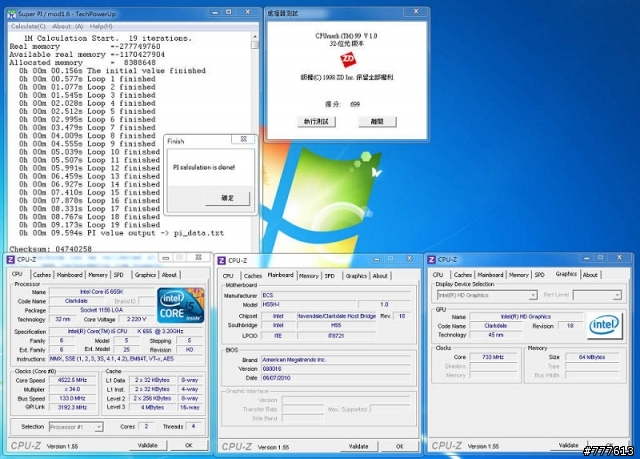640x459 pixels.
Task: Click the Super PI app icon in title bar
Action: pyautogui.click(x=12, y=14)
